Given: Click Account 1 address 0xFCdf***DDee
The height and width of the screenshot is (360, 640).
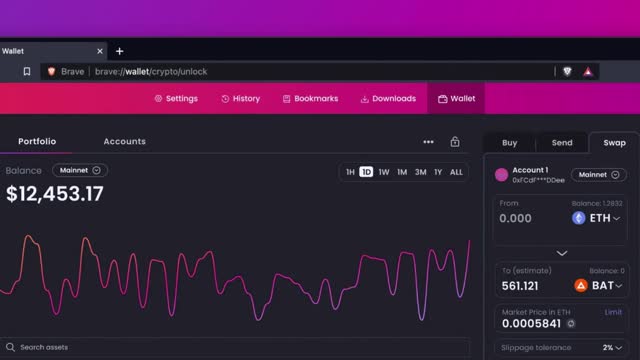Looking at the screenshot, I should point(538,180).
